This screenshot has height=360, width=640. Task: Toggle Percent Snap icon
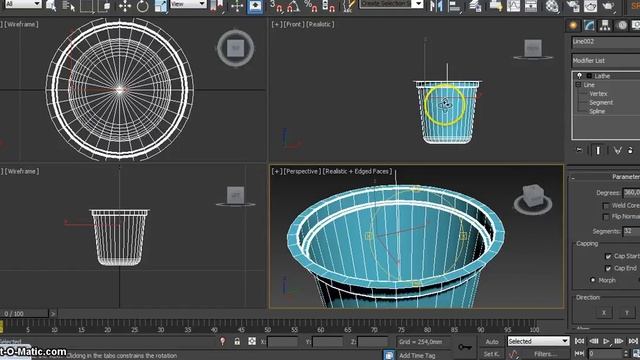(x=311, y=6)
